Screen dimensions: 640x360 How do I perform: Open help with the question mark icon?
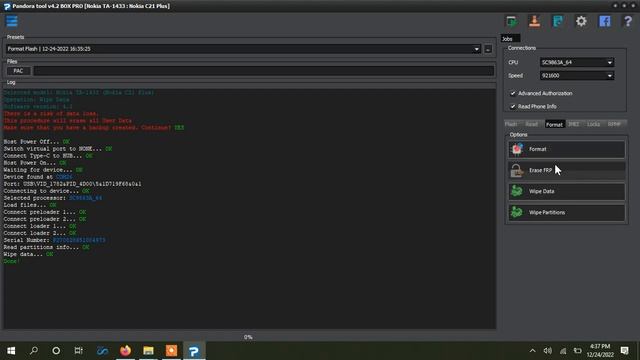pyautogui.click(x=628, y=21)
